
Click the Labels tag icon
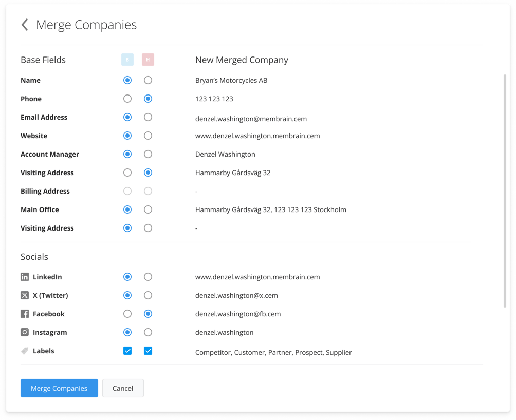pyautogui.click(x=25, y=351)
